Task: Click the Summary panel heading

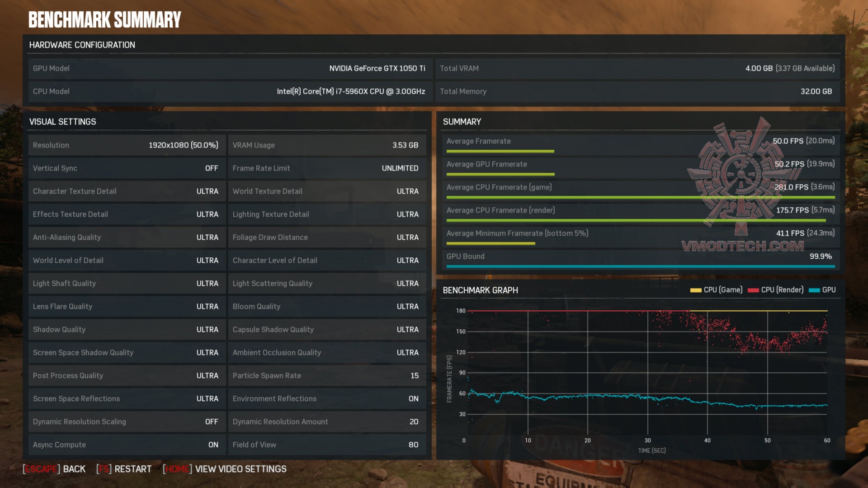Action: click(462, 122)
